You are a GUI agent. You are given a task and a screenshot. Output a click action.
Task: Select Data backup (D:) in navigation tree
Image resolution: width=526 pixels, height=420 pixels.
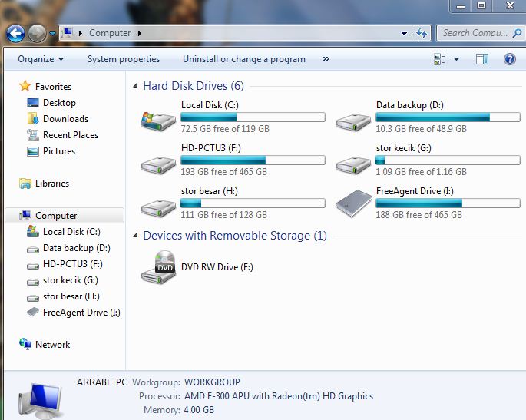pos(77,247)
